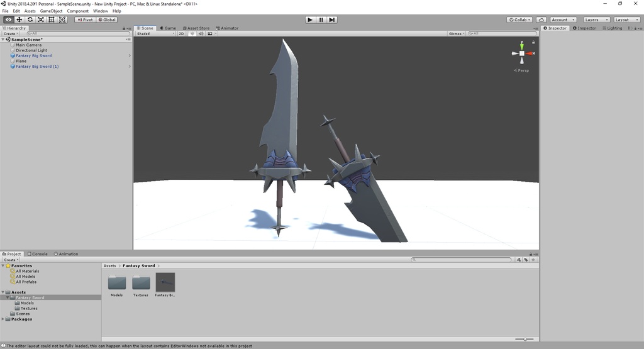The image size is (644, 349).
Task: Select the Rotate tool
Action: pyautogui.click(x=30, y=19)
